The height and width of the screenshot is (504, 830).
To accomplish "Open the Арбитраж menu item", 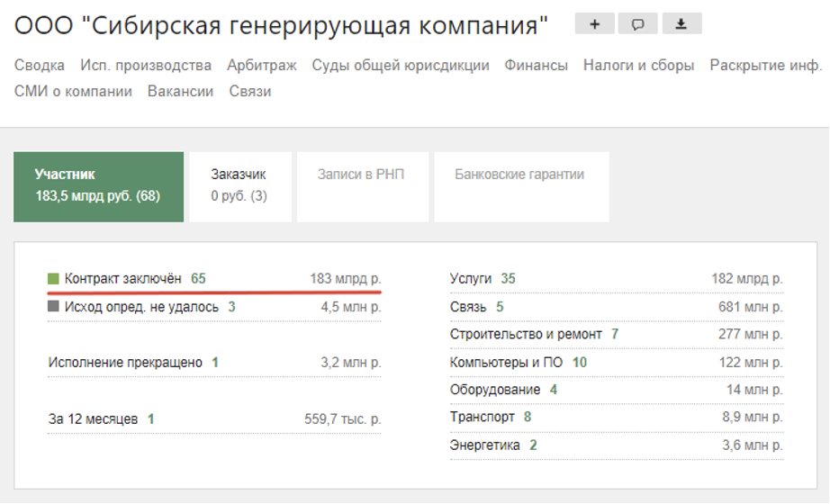I will 262,65.
